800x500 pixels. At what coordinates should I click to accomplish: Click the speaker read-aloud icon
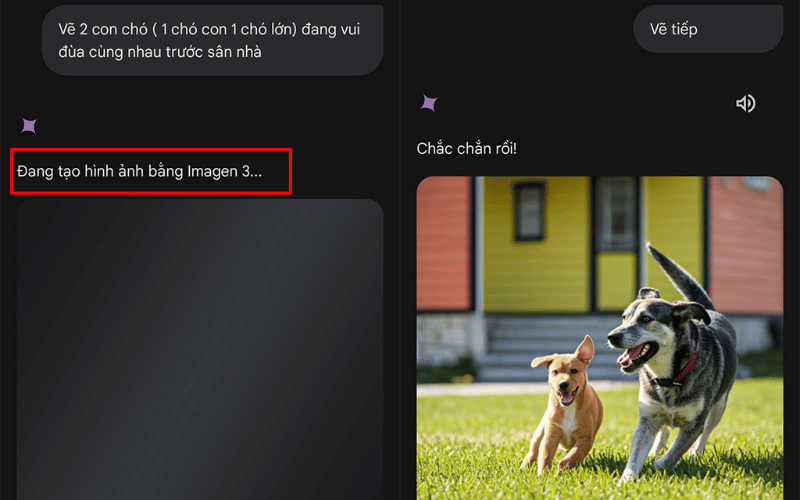[x=745, y=104]
